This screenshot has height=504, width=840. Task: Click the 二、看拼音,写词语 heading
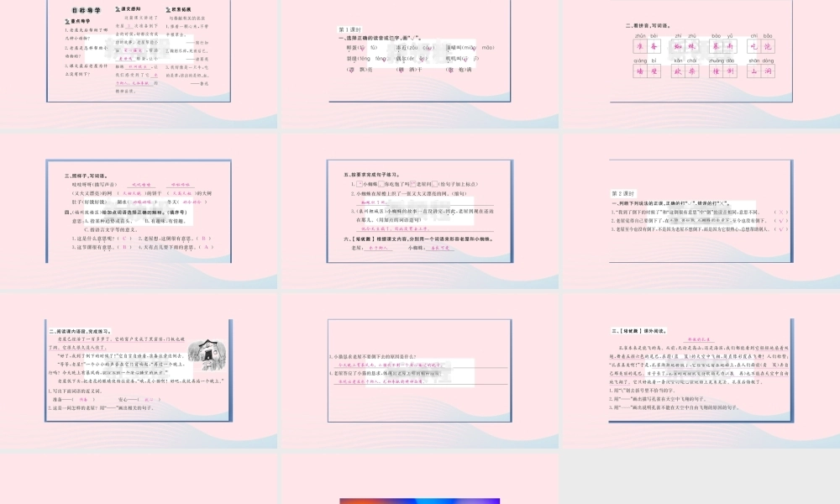pos(648,25)
